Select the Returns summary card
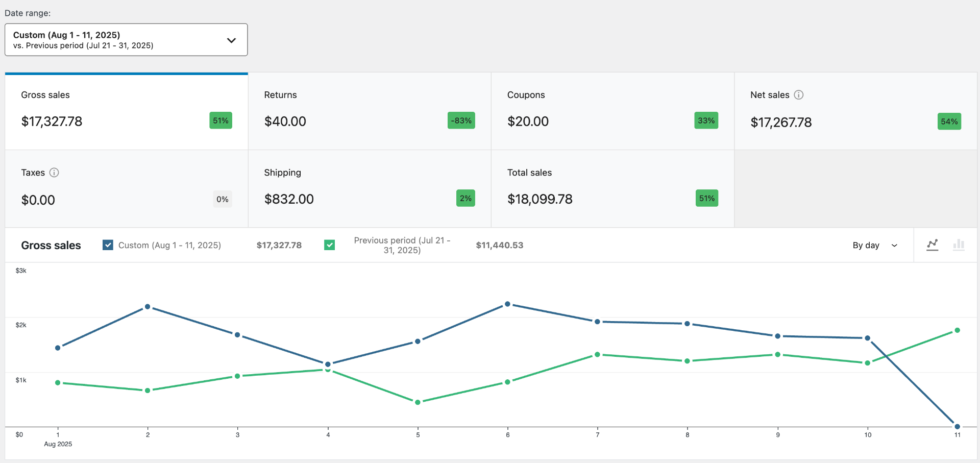Viewport: 980px width, 463px height. pyautogui.click(x=370, y=111)
